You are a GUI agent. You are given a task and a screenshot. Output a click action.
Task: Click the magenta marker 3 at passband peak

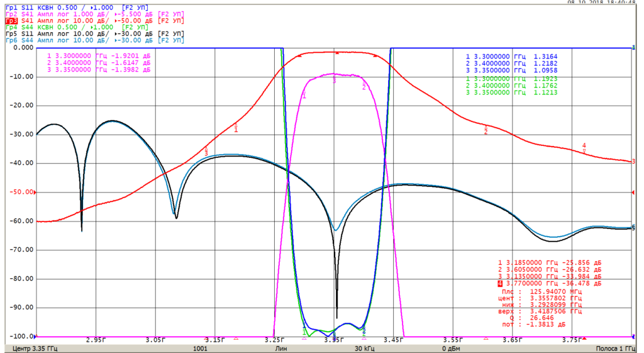tap(334, 79)
